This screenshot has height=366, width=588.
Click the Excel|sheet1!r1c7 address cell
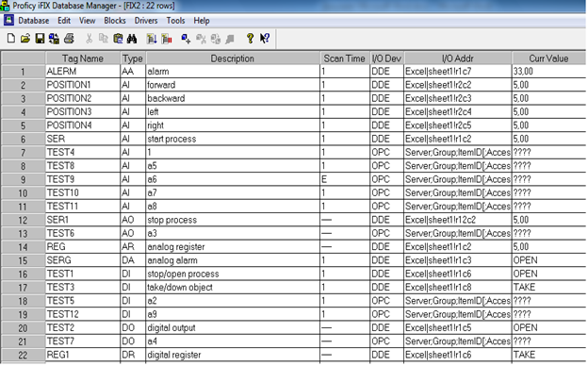(x=458, y=72)
